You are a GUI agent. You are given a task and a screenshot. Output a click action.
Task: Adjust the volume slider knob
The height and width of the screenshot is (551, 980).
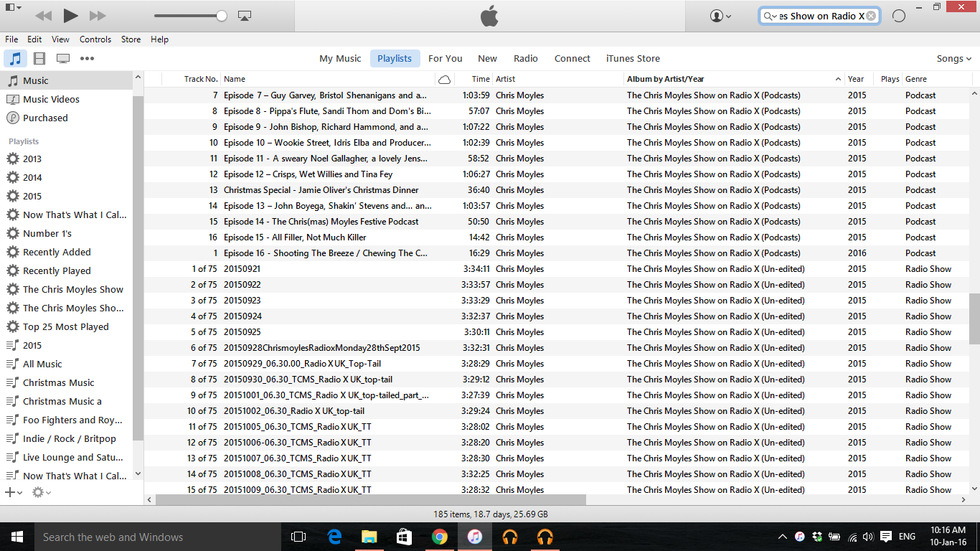click(222, 16)
